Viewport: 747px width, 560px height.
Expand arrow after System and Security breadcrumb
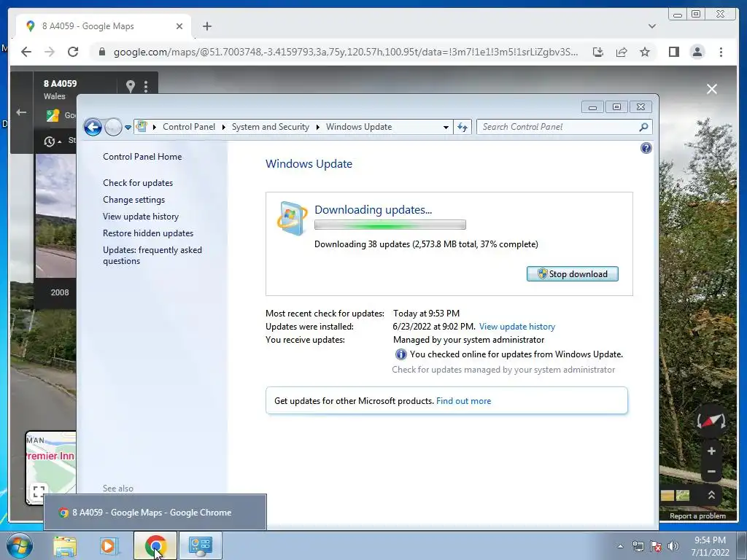[318, 127]
